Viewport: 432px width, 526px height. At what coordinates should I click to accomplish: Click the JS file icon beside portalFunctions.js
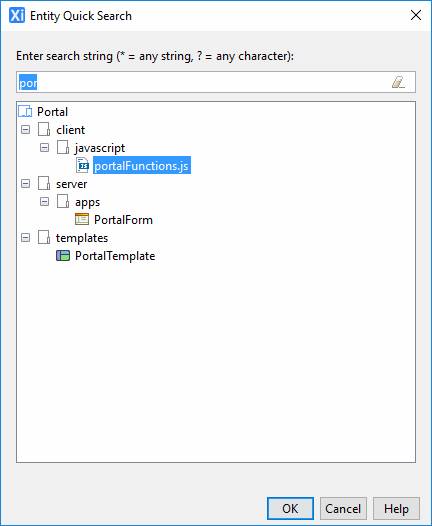pos(83,165)
